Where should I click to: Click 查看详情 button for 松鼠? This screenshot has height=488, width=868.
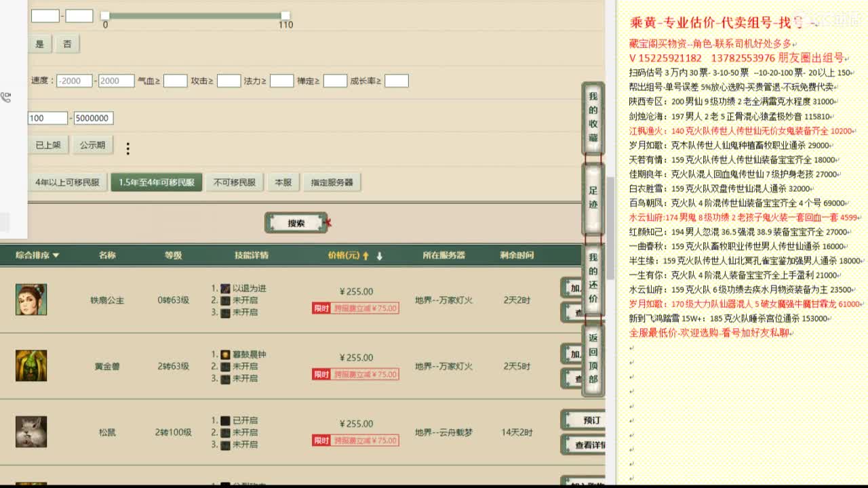pos(583,445)
